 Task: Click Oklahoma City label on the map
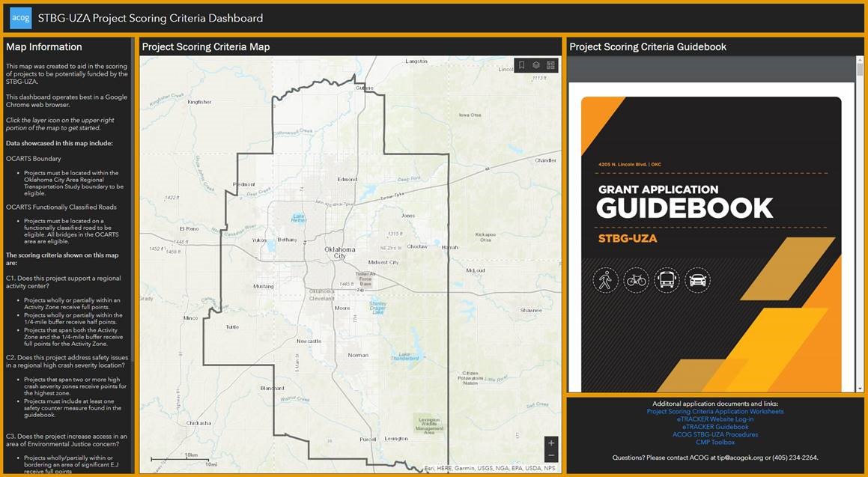click(339, 252)
